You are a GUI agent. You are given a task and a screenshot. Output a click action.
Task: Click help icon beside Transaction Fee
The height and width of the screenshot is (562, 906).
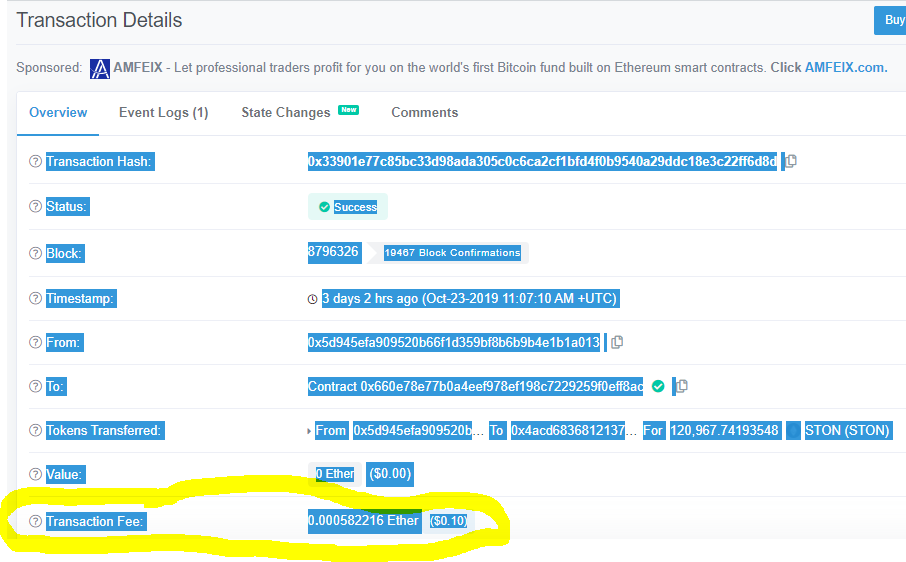pos(35,521)
